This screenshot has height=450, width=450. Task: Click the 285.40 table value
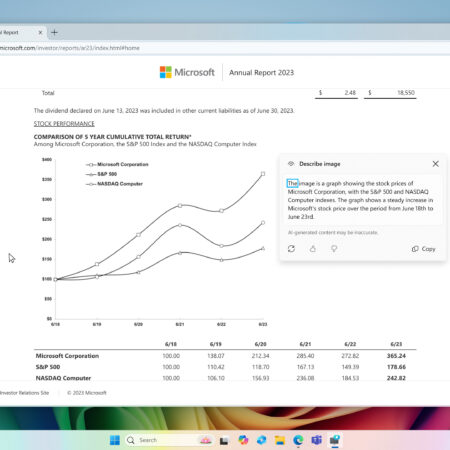pyautogui.click(x=305, y=356)
